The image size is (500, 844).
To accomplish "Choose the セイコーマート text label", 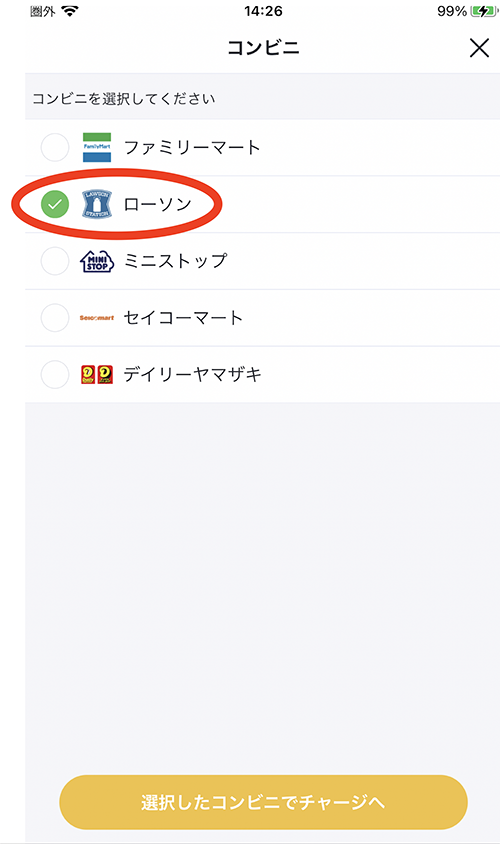I will click(x=183, y=318).
